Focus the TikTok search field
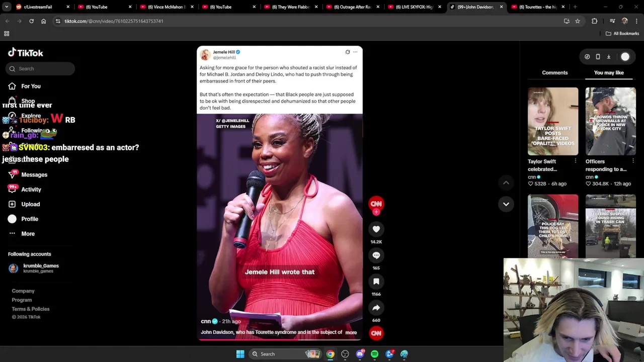The width and height of the screenshot is (644, 362). (x=41, y=68)
